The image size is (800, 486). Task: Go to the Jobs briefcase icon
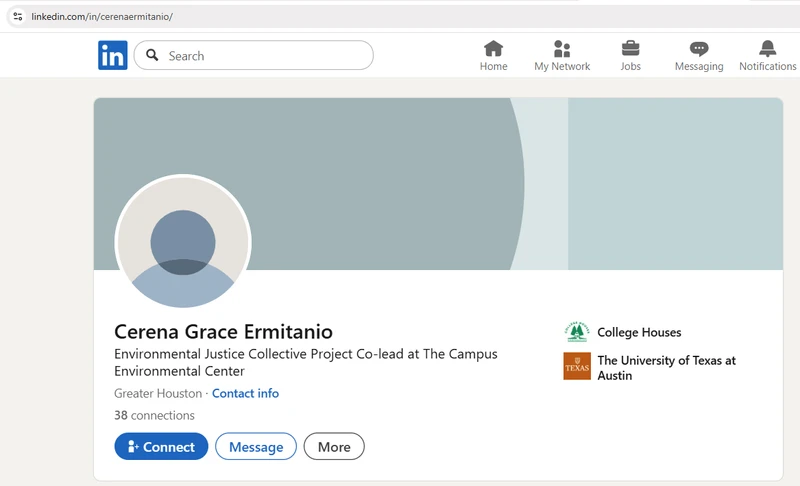tap(630, 49)
